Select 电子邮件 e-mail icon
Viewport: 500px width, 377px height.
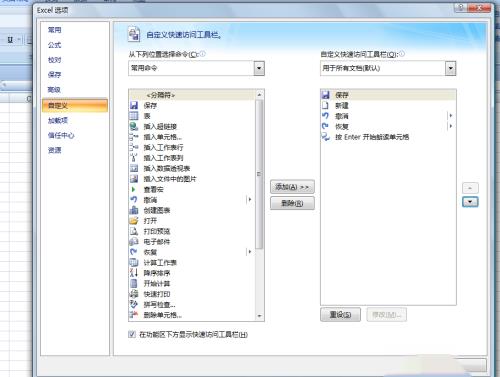coord(134,241)
